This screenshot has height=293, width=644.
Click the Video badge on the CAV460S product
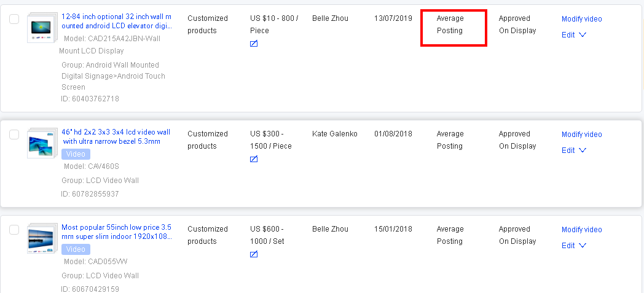pyautogui.click(x=76, y=154)
